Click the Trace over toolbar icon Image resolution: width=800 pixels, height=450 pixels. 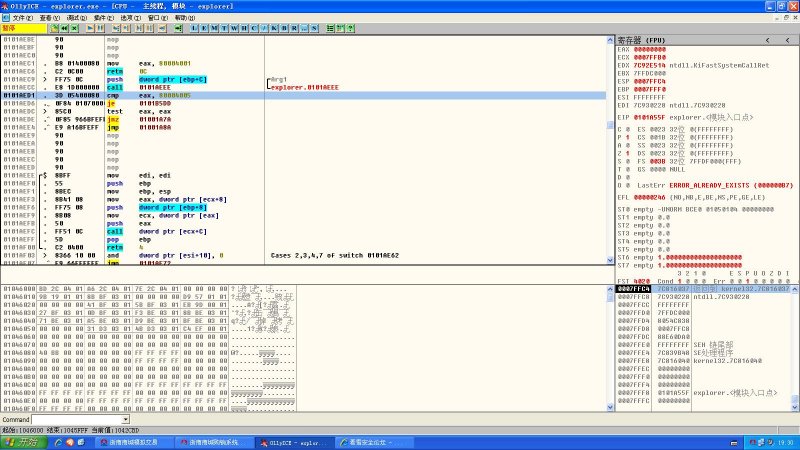coord(149,28)
